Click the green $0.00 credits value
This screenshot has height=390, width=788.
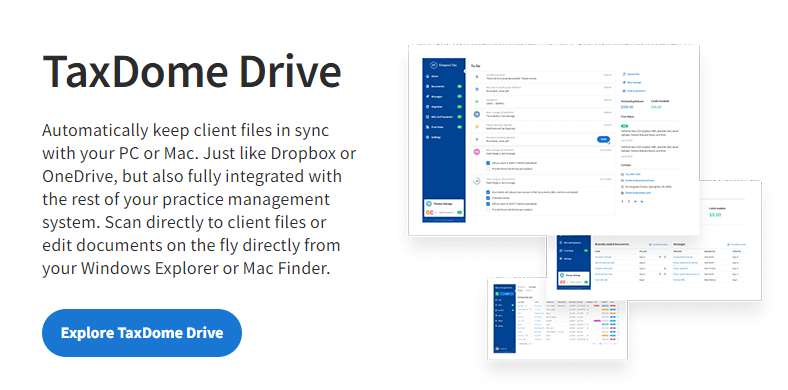(x=714, y=215)
